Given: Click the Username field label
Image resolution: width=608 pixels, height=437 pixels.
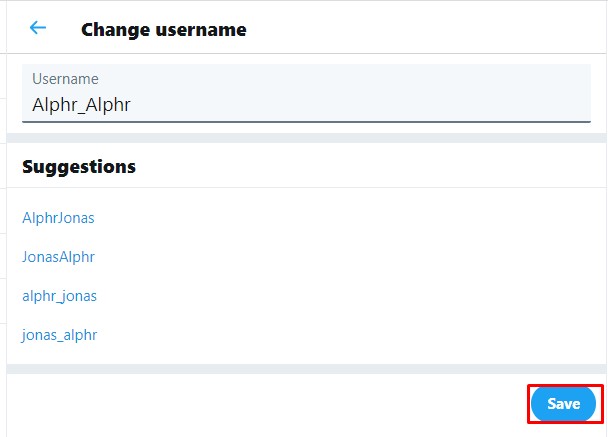Looking at the screenshot, I should tap(65, 79).
